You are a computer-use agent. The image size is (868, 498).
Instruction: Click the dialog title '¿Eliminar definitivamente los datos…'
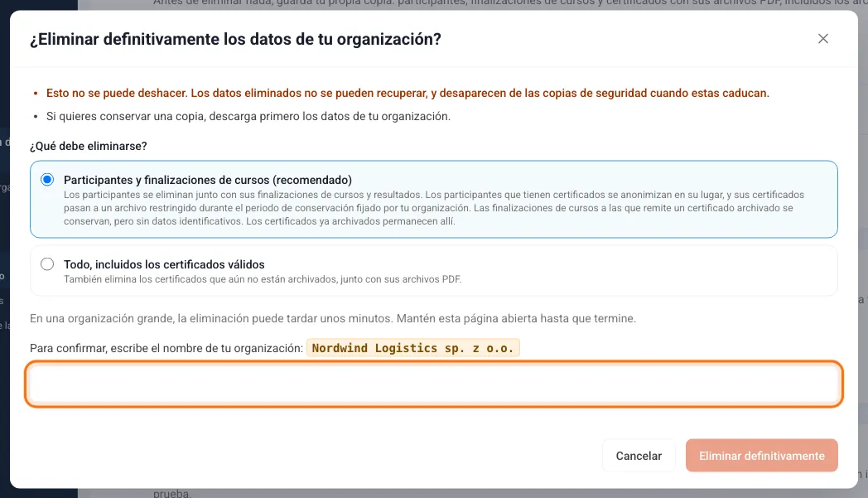point(236,39)
